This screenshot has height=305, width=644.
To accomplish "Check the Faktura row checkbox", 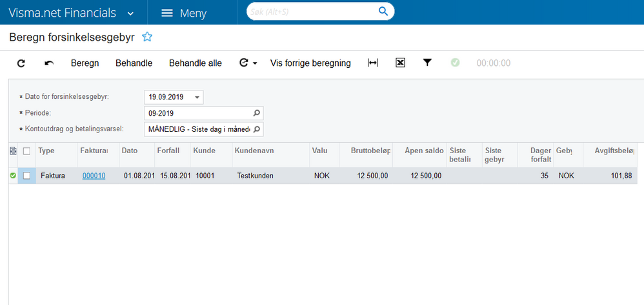I will point(26,176).
